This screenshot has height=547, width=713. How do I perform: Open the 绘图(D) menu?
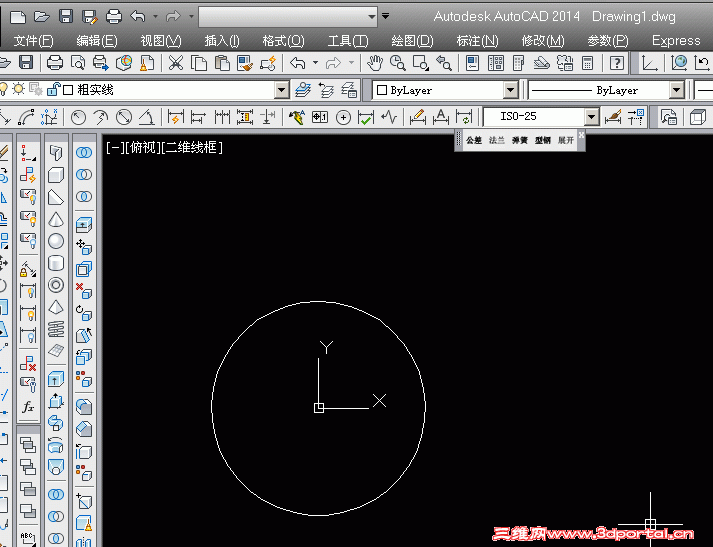(412, 41)
